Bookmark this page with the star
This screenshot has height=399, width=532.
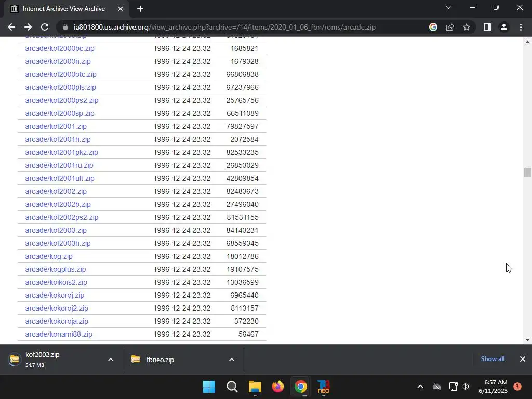tap(467, 27)
